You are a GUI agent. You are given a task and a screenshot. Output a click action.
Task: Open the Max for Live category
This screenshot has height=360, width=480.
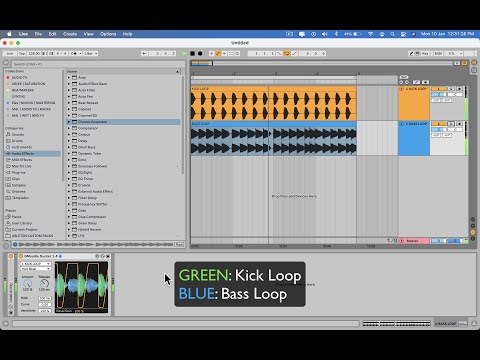click(x=21, y=166)
